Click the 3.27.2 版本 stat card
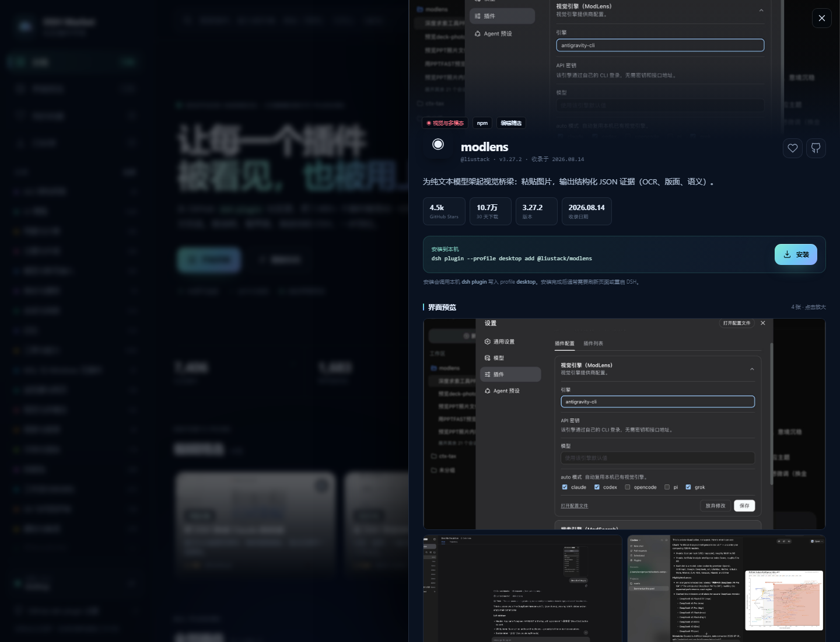This screenshot has height=642, width=840. point(536,211)
